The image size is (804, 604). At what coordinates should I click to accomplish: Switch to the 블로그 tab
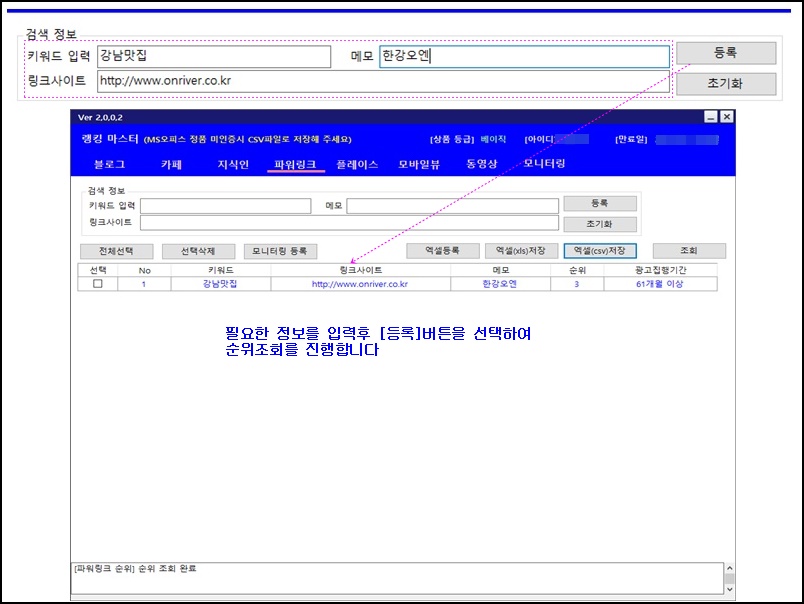coord(110,163)
